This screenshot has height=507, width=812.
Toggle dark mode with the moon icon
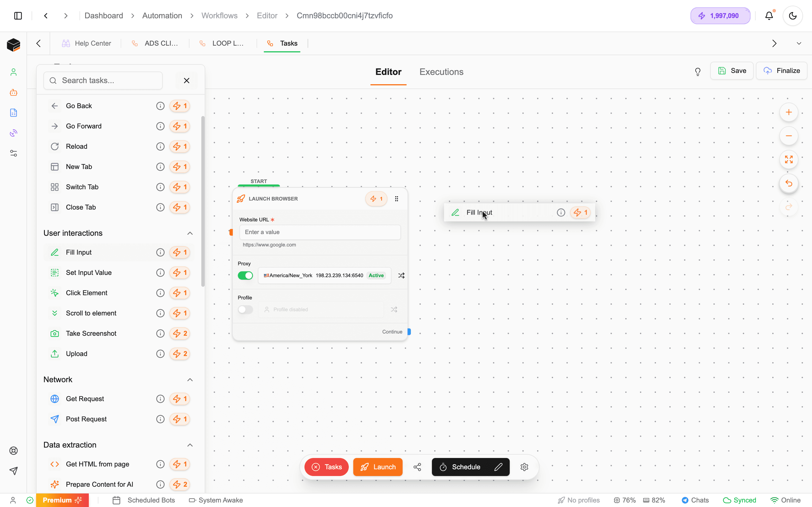coord(793,15)
